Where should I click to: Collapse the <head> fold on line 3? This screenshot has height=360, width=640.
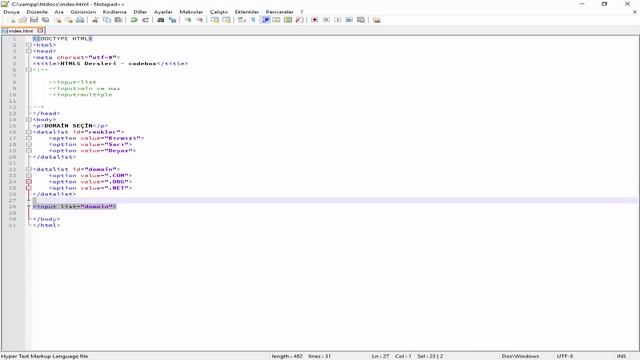pyautogui.click(x=29, y=51)
